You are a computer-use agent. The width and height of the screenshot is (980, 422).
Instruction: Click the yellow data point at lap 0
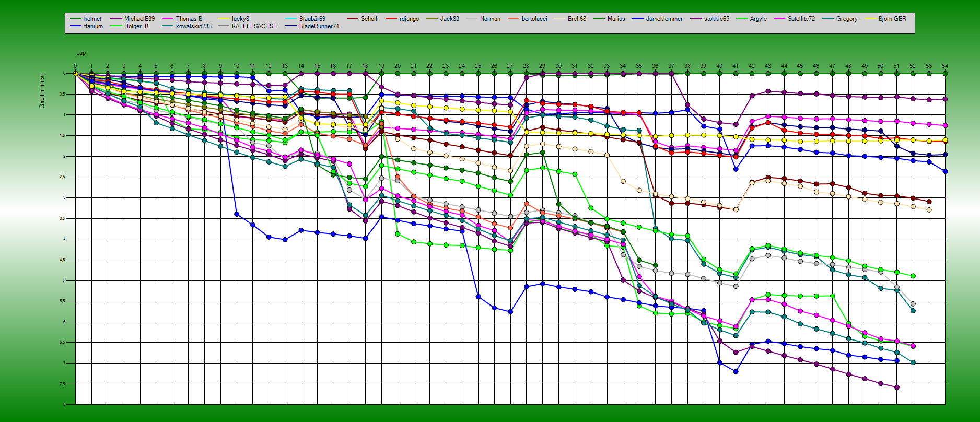click(x=76, y=74)
